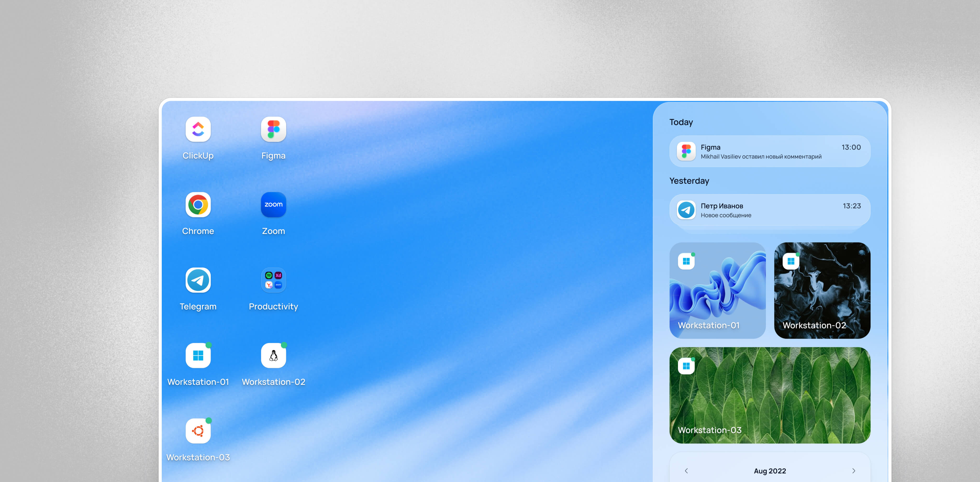Click the Telegram icon in Yesterday notification

(x=686, y=210)
